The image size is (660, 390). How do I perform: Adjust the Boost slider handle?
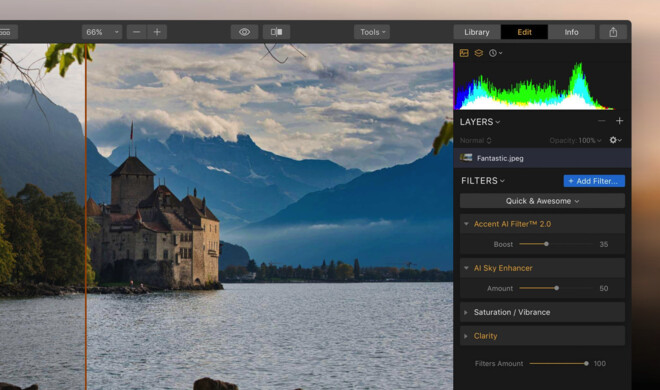(546, 244)
